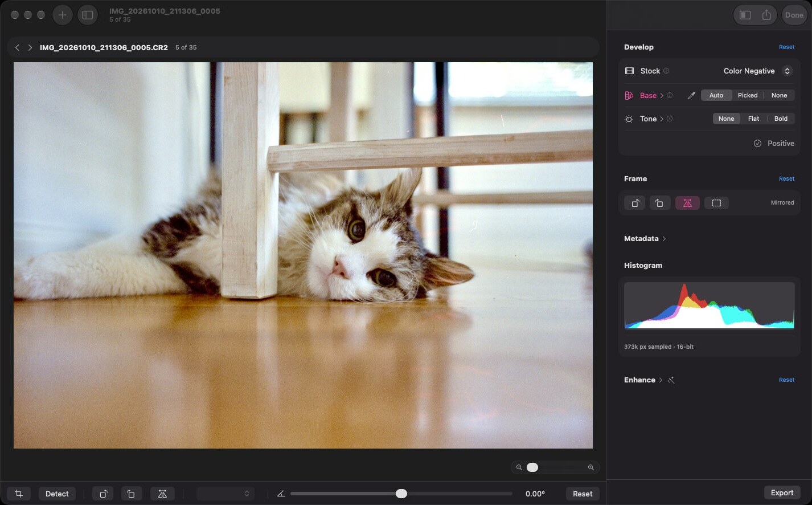Rotate clockwise from bottom toolbar
Screen dimensions: 812x505
[103, 494]
